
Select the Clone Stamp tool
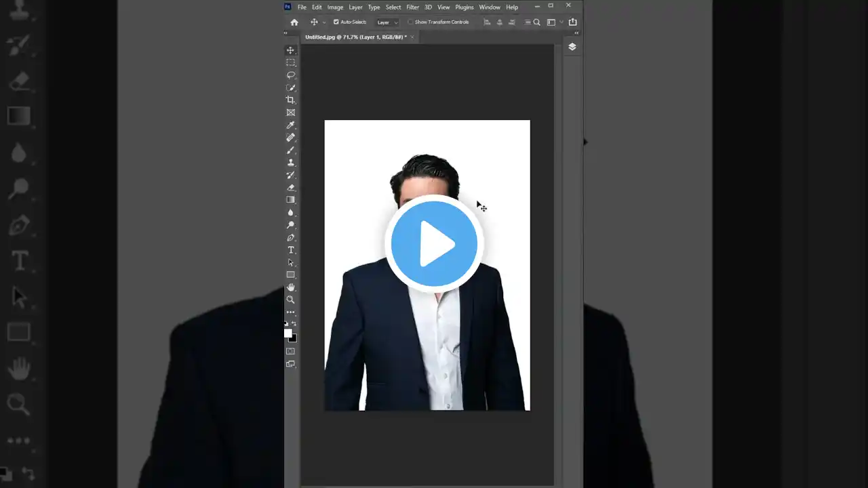(x=290, y=163)
